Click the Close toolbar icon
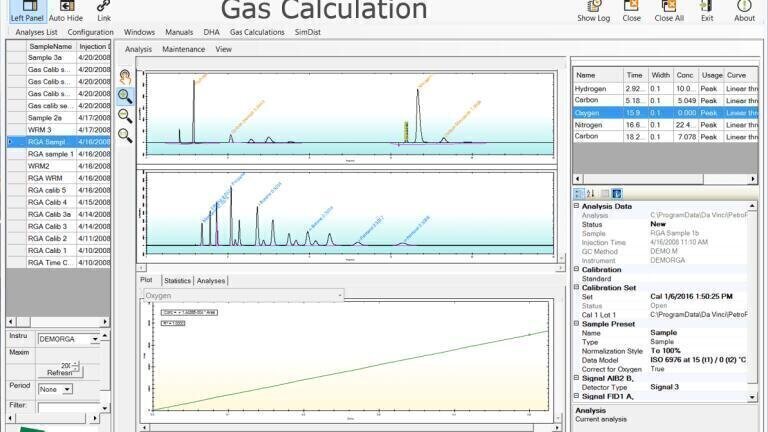 click(x=631, y=11)
